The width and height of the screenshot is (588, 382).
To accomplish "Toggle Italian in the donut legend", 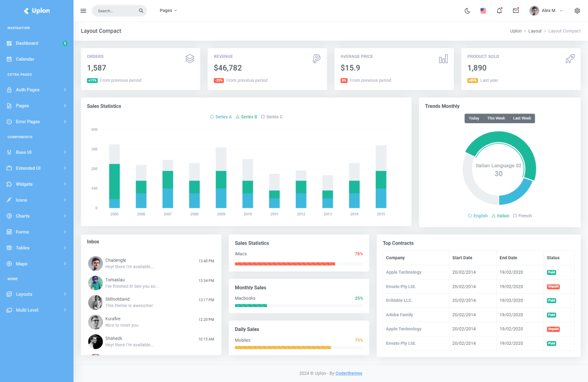I will coord(500,216).
